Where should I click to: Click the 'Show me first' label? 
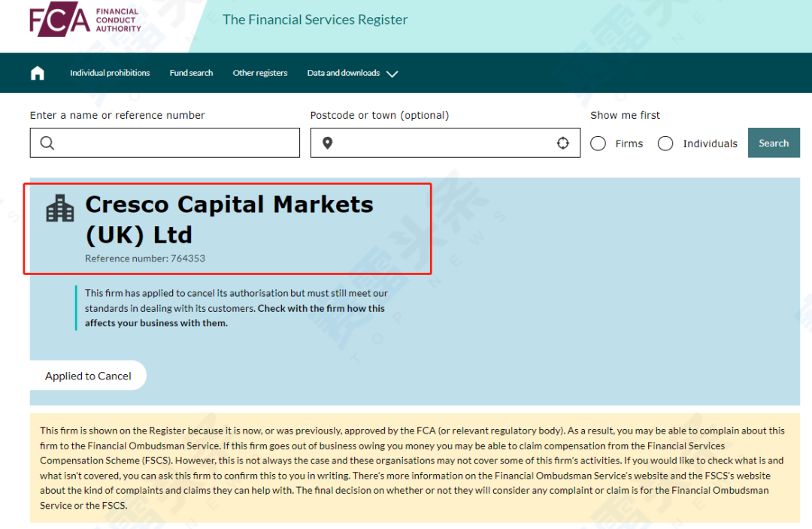tap(625, 115)
